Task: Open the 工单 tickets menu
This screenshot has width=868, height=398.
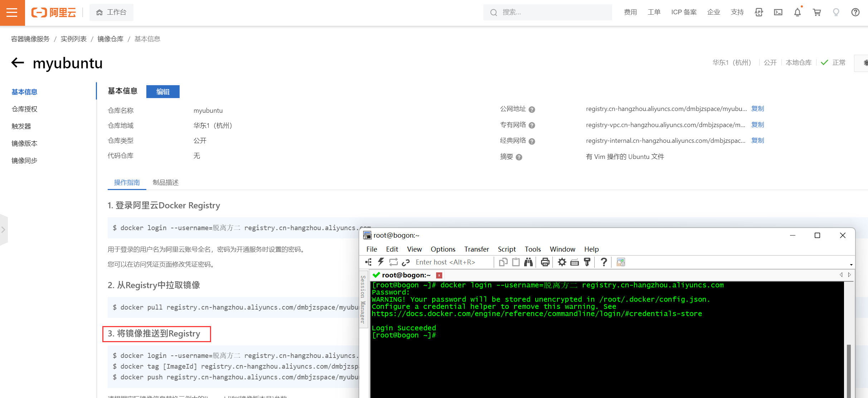Action: point(654,13)
